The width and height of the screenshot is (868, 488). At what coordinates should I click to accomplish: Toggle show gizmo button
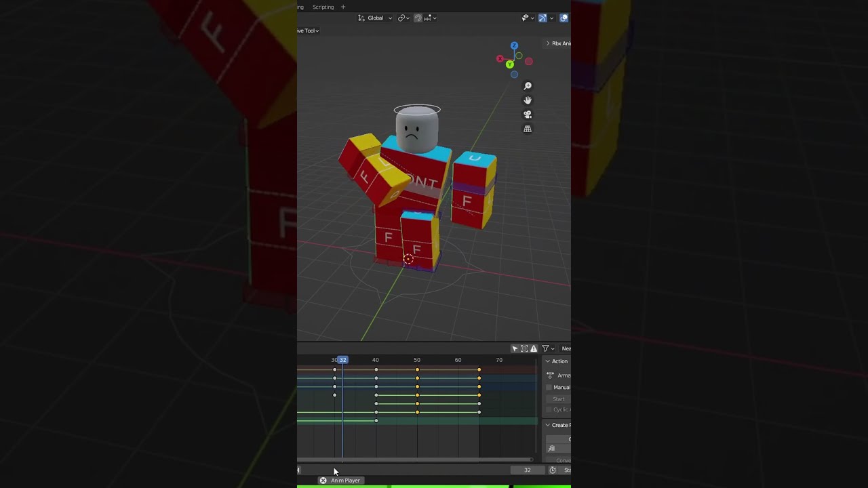tap(542, 18)
